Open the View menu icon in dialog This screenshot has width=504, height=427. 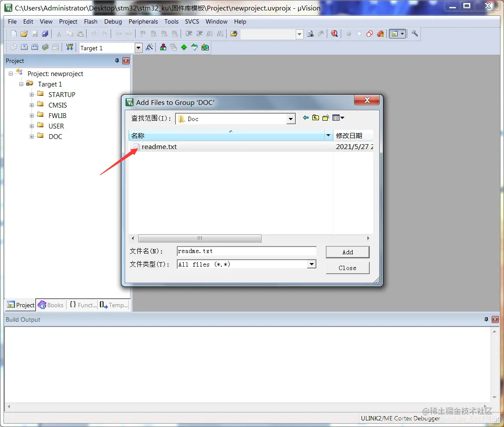coord(338,118)
